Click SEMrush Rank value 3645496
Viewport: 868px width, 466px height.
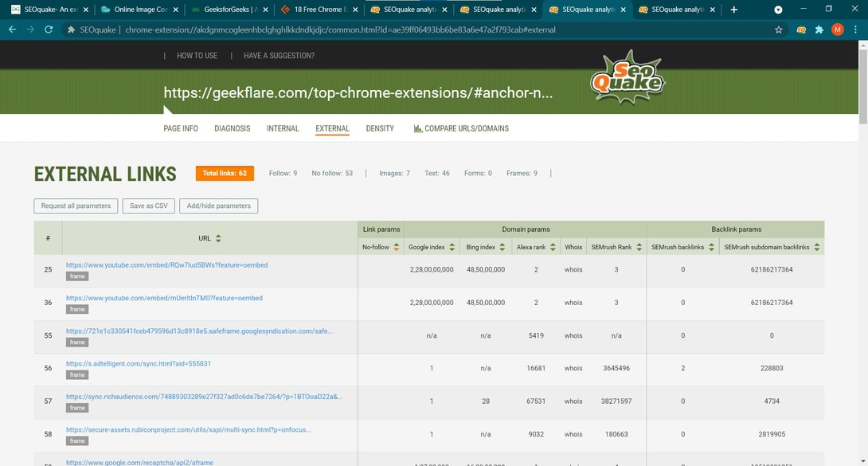(616, 368)
